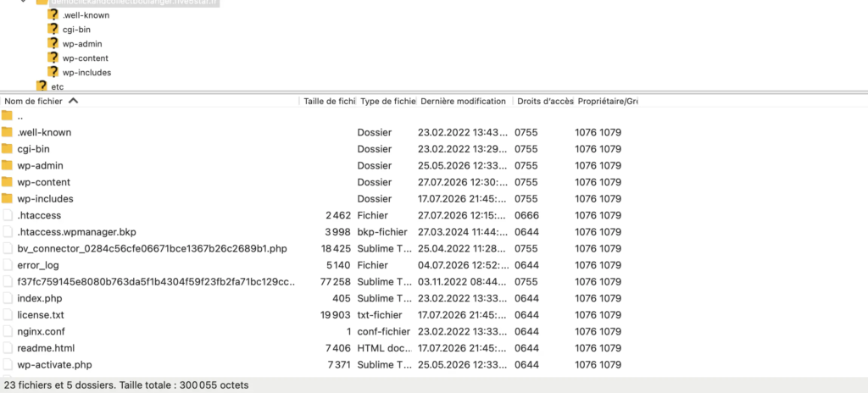Sort files by Taille de fichier column
Screen dimensions: 868x393
[x=328, y=102]
